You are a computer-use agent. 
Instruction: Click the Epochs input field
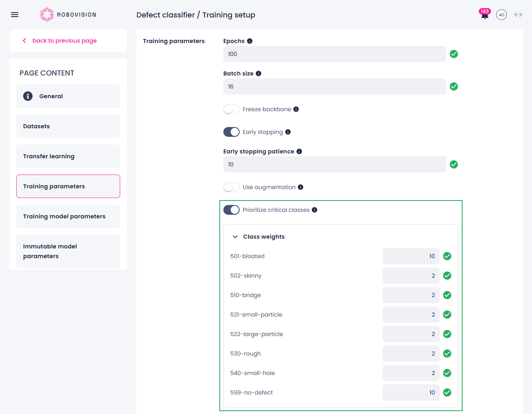(x=335, y=54)
